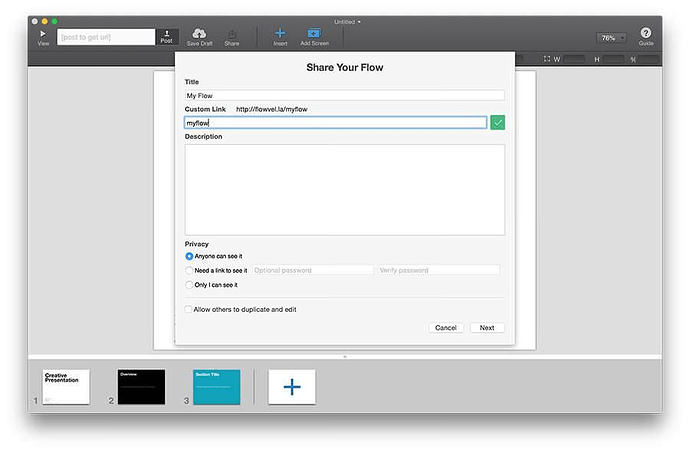Click the Next button
Viewport: 690px width, 453px height.
(487, 328)
